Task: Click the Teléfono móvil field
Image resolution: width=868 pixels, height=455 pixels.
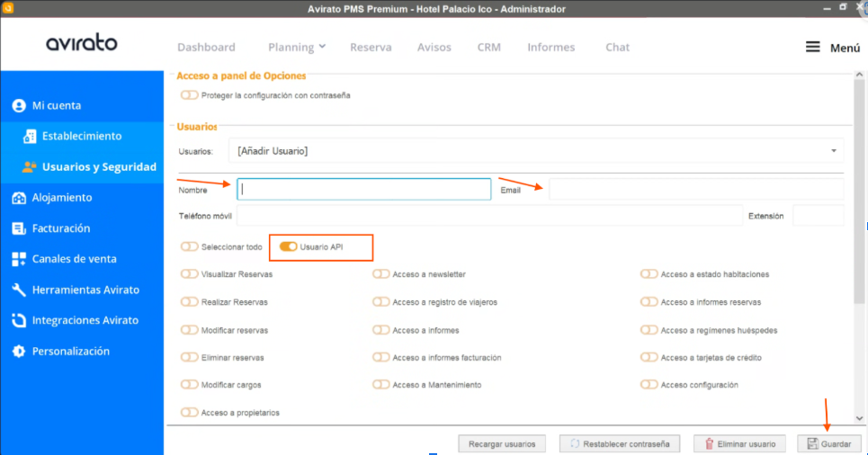Action: (x=489, y=216)
